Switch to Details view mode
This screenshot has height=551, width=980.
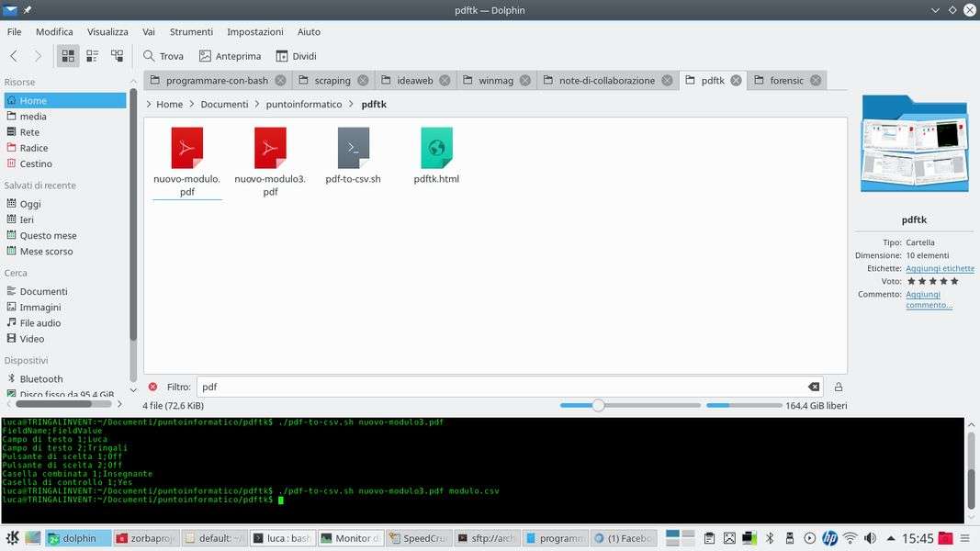pyautogui.click(x=117, y=56)
